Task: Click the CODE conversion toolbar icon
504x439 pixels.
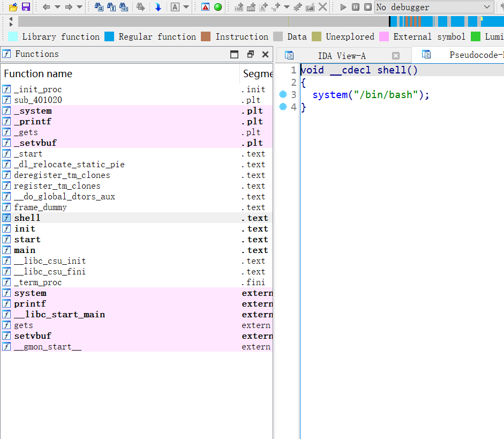Action: coord(239,7)
